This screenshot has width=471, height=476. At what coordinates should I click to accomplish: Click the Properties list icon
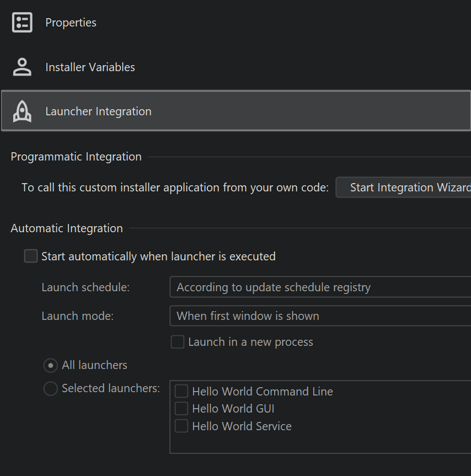point(22,23)
